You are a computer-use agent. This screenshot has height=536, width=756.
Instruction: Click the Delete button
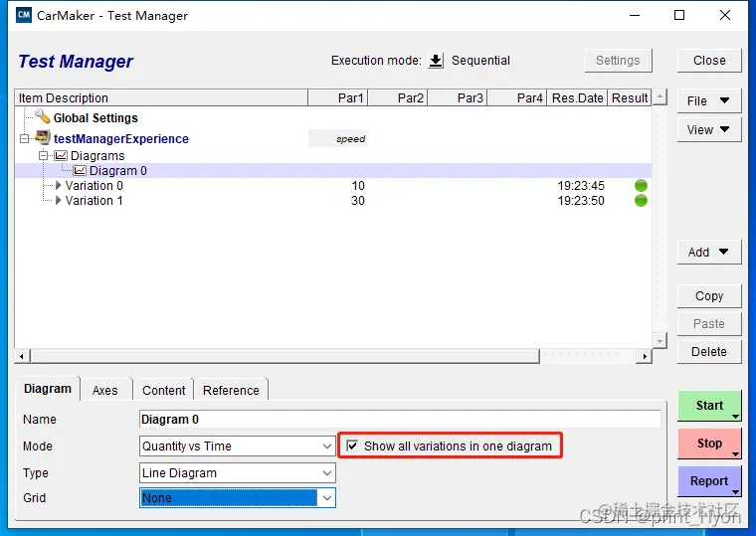tap(709, 352)
